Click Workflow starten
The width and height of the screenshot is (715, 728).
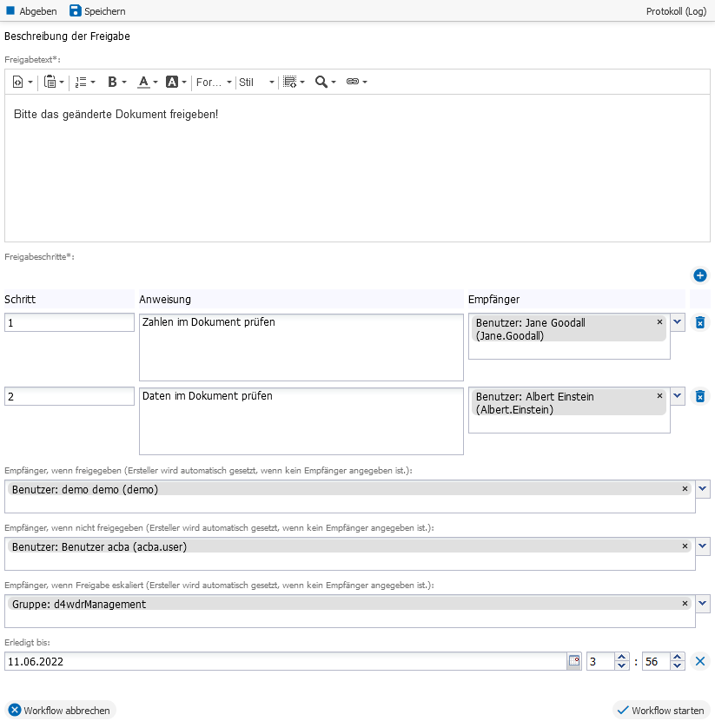(x=661, y=710)
